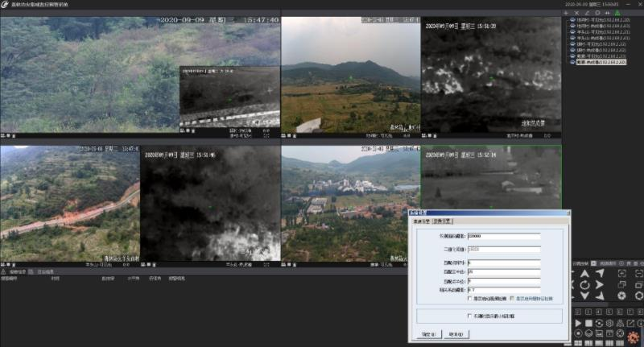Image resolution: width=644 pixels, height=347 pixels.
Task: Click the Cancel button in settings dialog
Action: 455,334
